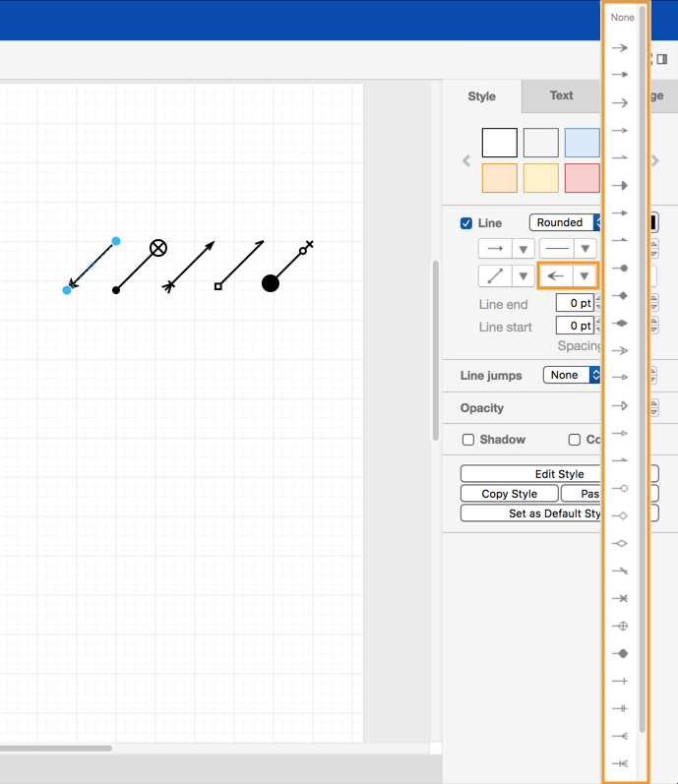The image size is (678, 784).
Task: Click the Edit Style button
Action: [x=560, y=473]
